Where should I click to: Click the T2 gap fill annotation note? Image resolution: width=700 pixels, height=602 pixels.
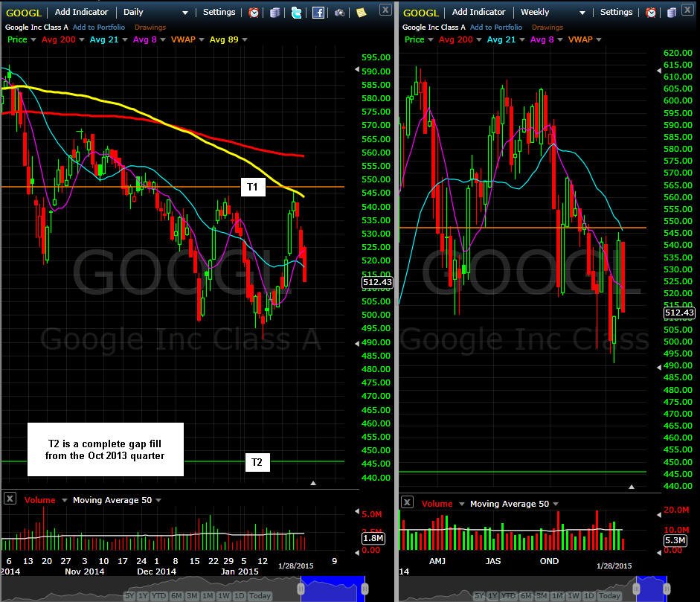pyautogui.click(x=106, y=449)
